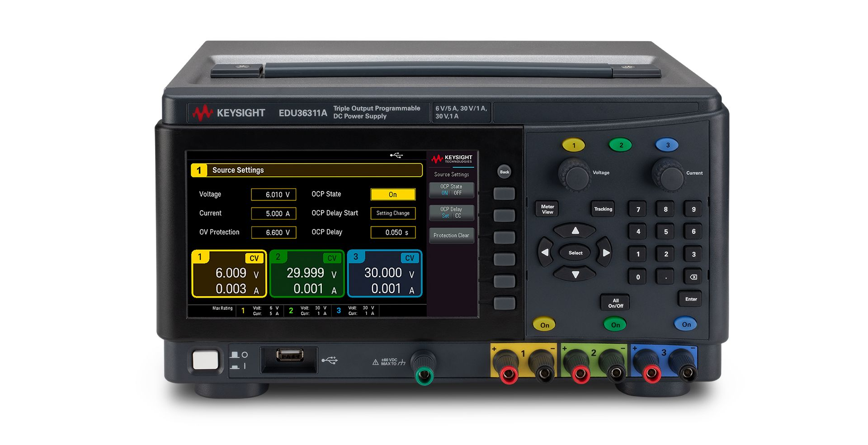Tap the fourth blank softkey below Protection Clear

[x=504, y=260]
